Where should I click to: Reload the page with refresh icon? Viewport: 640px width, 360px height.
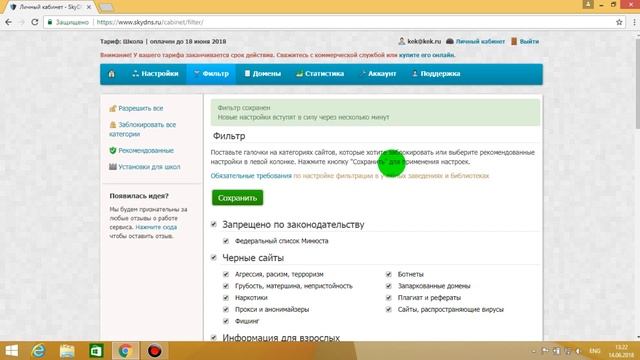(x=35, y=22)
